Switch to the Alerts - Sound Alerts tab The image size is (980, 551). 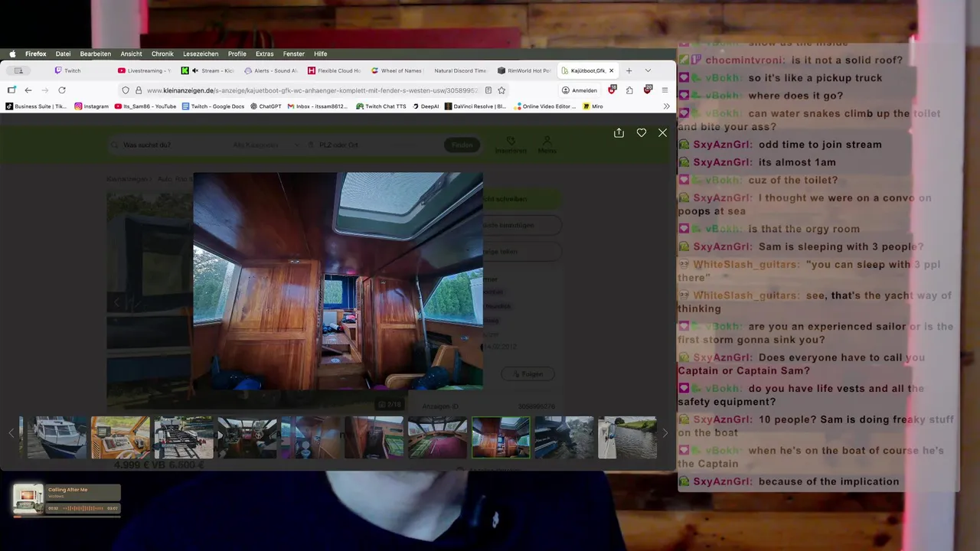pyautogui.click(x=271, y=70)
